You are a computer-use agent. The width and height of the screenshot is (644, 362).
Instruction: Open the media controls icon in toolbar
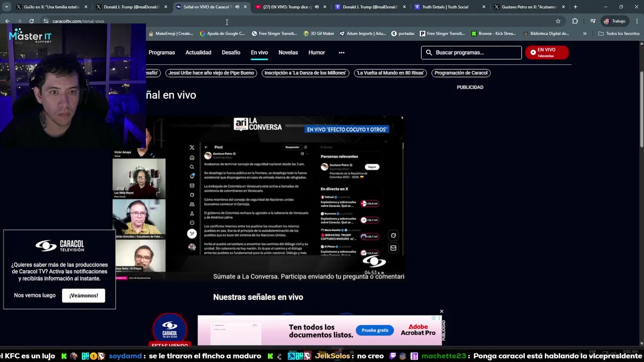pos(593,21)
